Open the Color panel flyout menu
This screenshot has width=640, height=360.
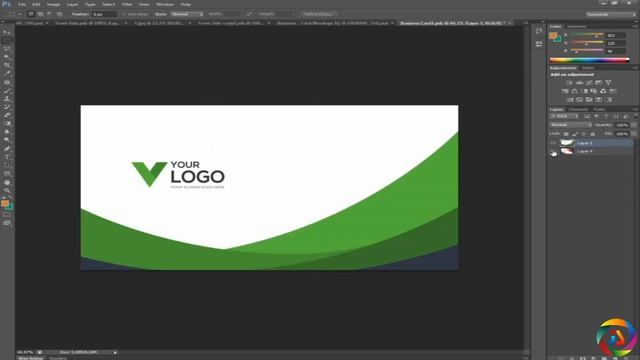pyautogui.click(x=636, y=27)
